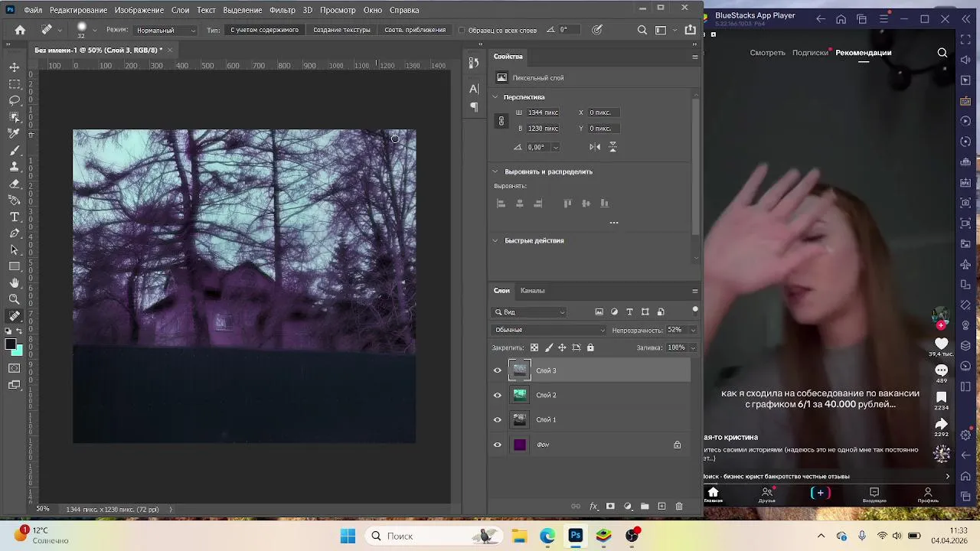The width and height of the screenshot is (980, 551).
Task: Open the rotation angle dropdown
Action: (x=555, y=147)
